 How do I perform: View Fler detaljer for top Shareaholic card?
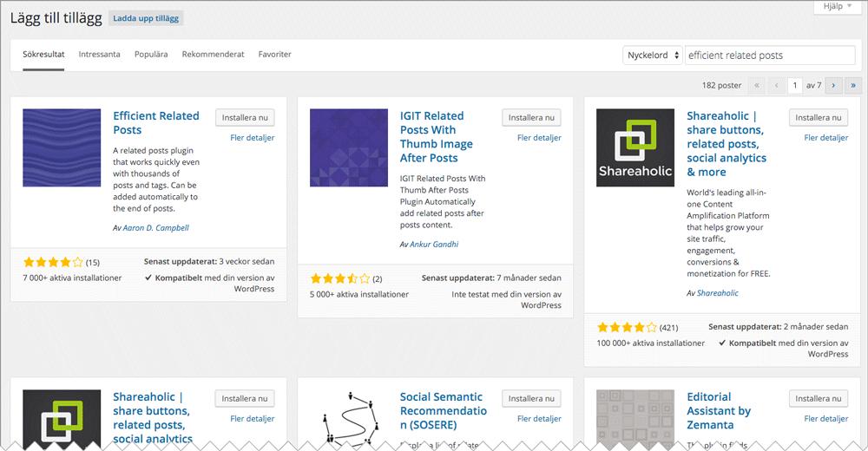[x=826, y=138]
